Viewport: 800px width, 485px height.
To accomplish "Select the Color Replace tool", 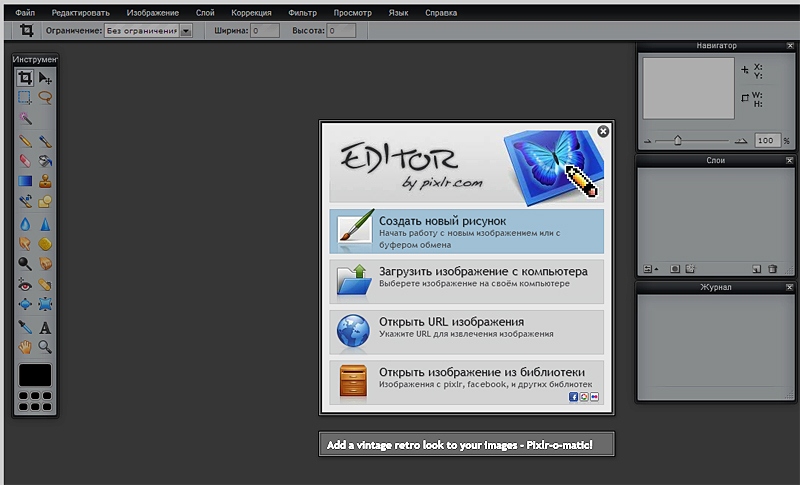I will tap(24, 201).
